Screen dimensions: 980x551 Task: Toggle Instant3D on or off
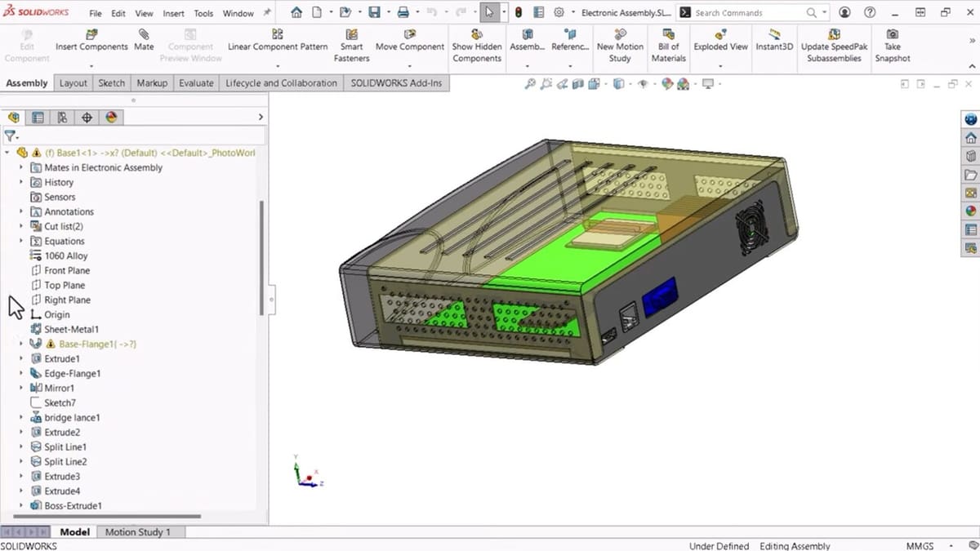774,40
